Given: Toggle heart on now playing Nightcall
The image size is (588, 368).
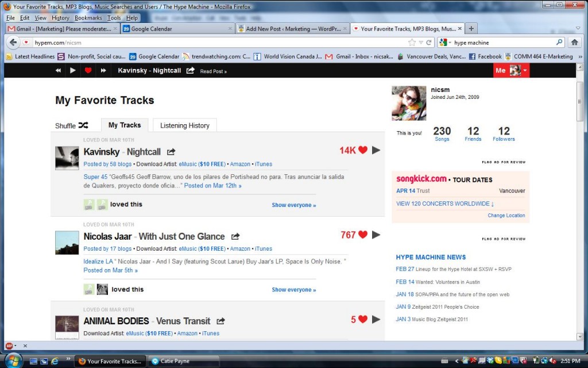Looking at the screenshot, I should (88, 70).
